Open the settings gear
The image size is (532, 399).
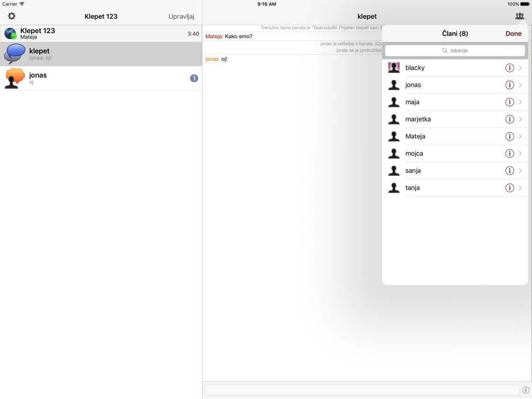point(11,15)
